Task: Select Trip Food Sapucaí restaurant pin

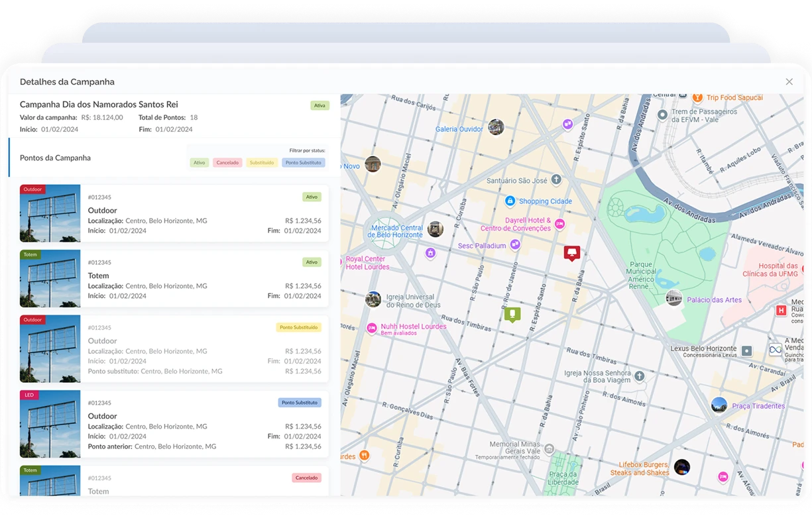Action: tap(697, 97)
